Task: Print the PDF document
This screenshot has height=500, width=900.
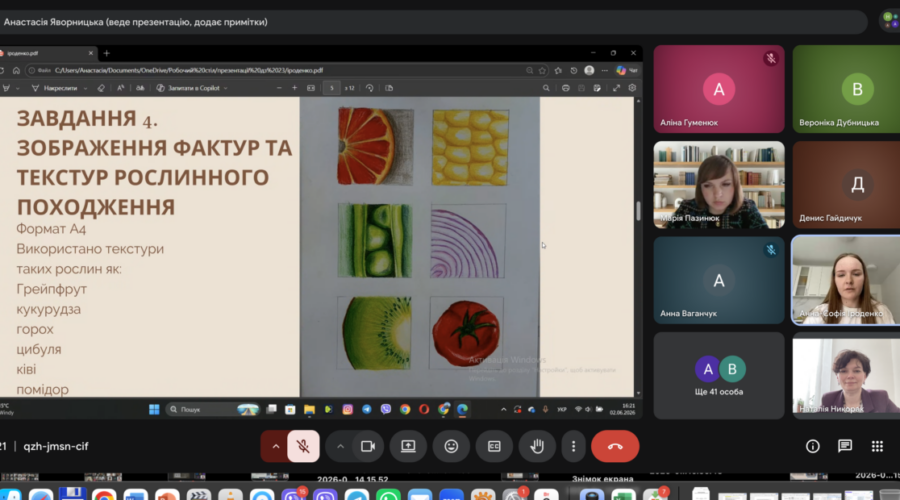Action: pyautogui.click(x=565, y=88)
